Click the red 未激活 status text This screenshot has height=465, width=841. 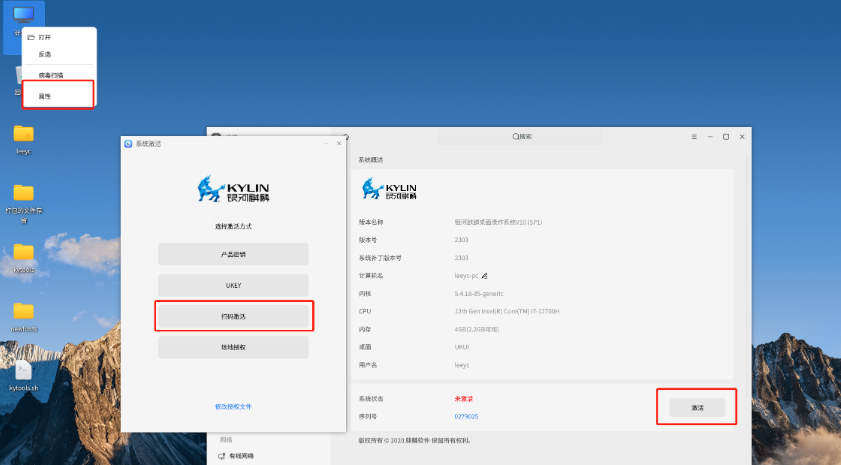(464, 398)
